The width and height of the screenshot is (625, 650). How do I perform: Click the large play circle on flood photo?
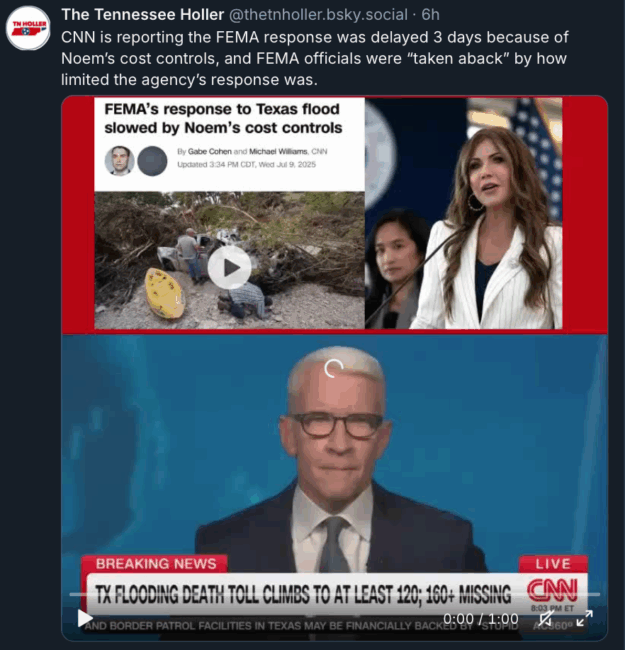(x=229, y=268)
